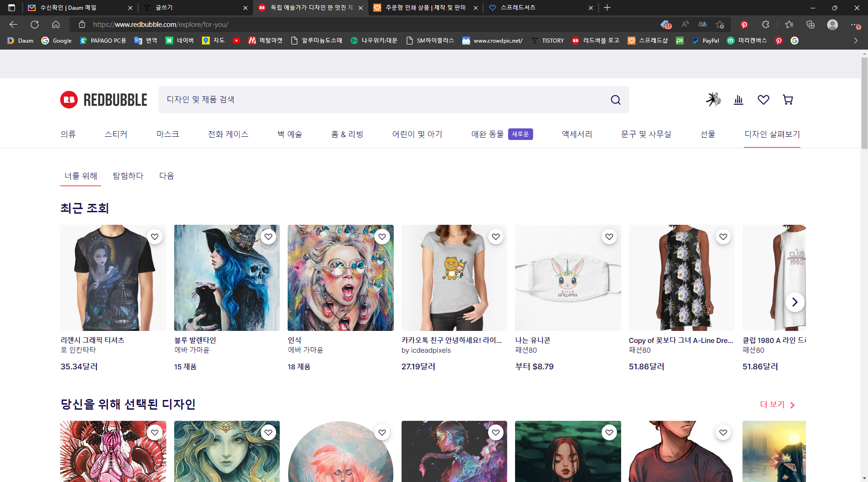Open the 액세서리 category menu
Image resolution: width=868 pixels, height=482 pixels.
tap(577, 134)
